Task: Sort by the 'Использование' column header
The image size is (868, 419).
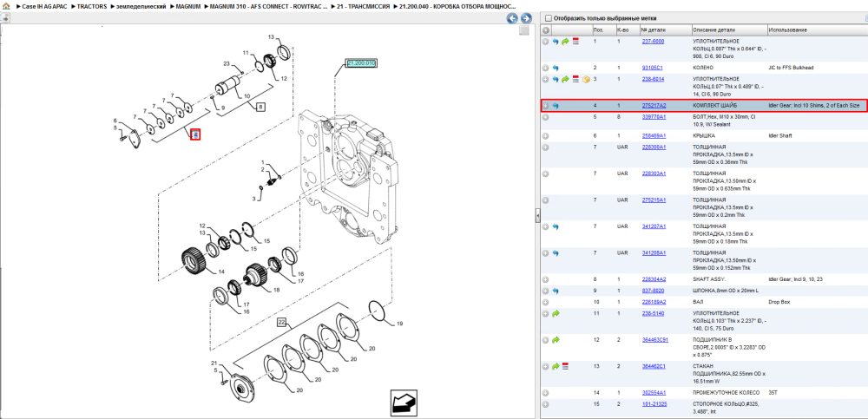Action: (817, 29)
